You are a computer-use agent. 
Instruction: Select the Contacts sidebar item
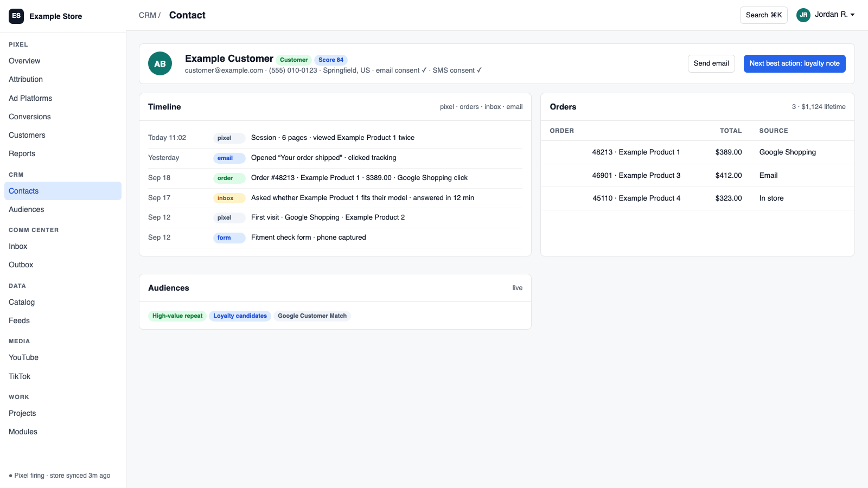click(x=63, y=191)
